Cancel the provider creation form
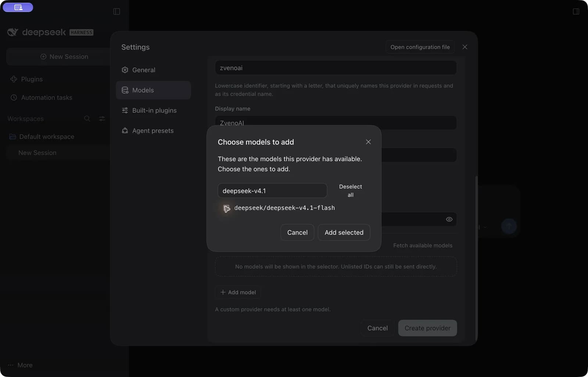 coord(377,328)
